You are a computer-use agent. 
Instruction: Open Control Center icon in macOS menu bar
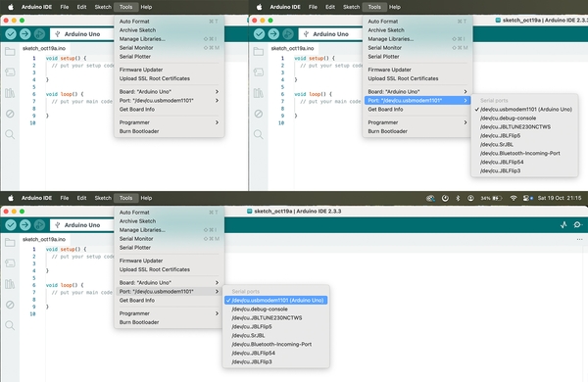click(527, 198)
